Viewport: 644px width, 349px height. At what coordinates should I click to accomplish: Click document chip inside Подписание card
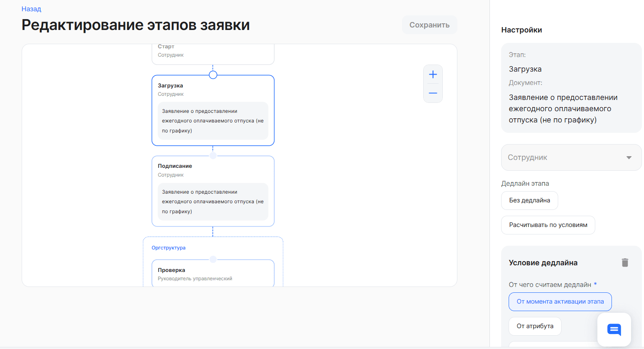pyautogui.click(x=213, y=202)
